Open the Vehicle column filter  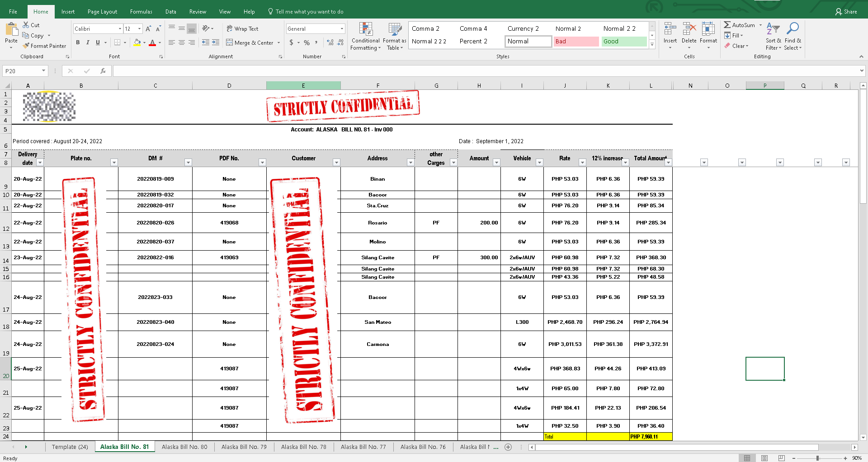pos(539,163)
